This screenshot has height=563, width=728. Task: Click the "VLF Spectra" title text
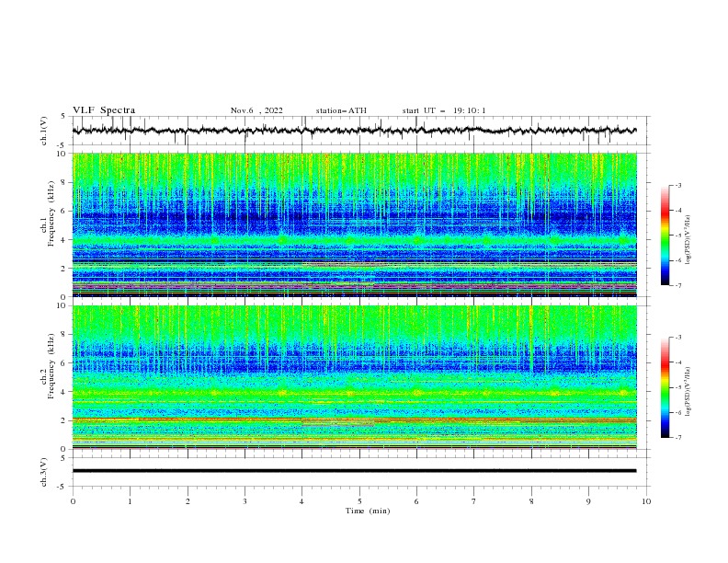104,110
